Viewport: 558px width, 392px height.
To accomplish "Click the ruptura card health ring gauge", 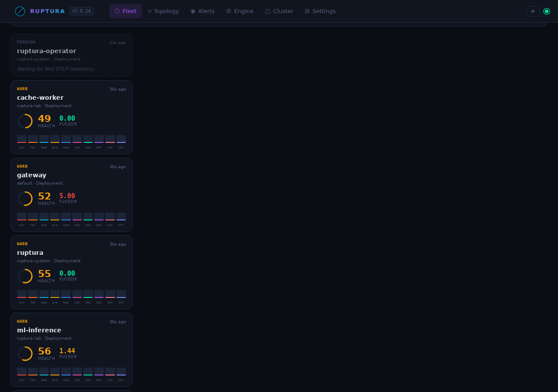I will coord(25,276).
